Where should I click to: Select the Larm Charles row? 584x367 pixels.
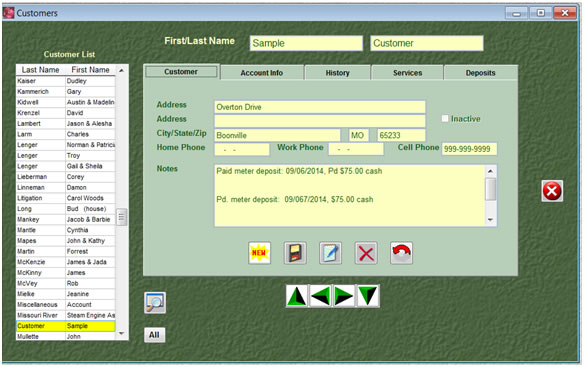(x=66, y=134)
